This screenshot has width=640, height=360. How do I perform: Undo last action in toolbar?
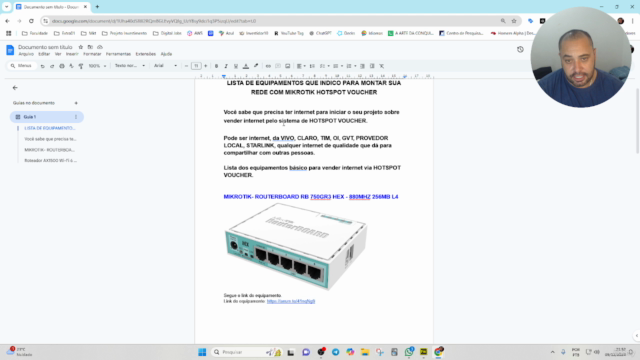(42, 66)
